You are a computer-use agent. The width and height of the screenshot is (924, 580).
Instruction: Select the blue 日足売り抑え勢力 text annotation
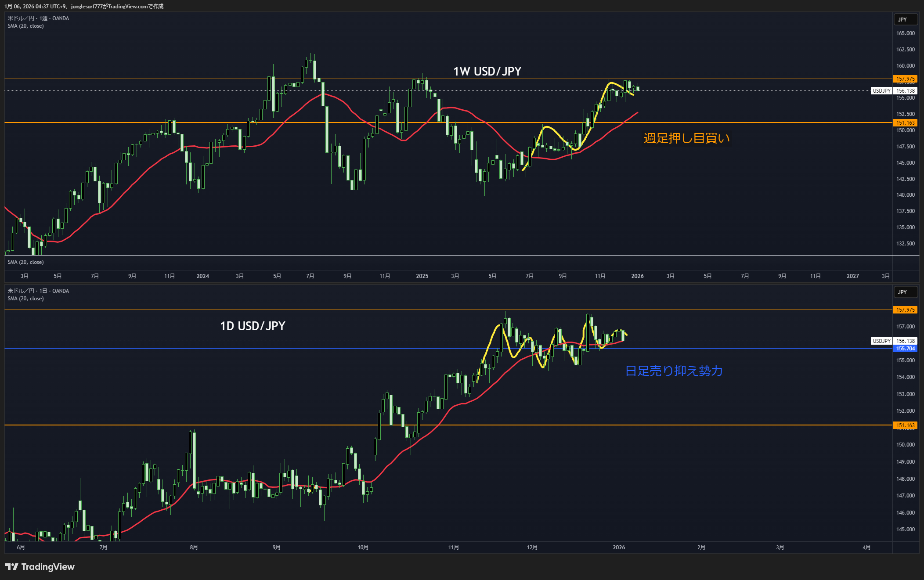click(674, 371)
